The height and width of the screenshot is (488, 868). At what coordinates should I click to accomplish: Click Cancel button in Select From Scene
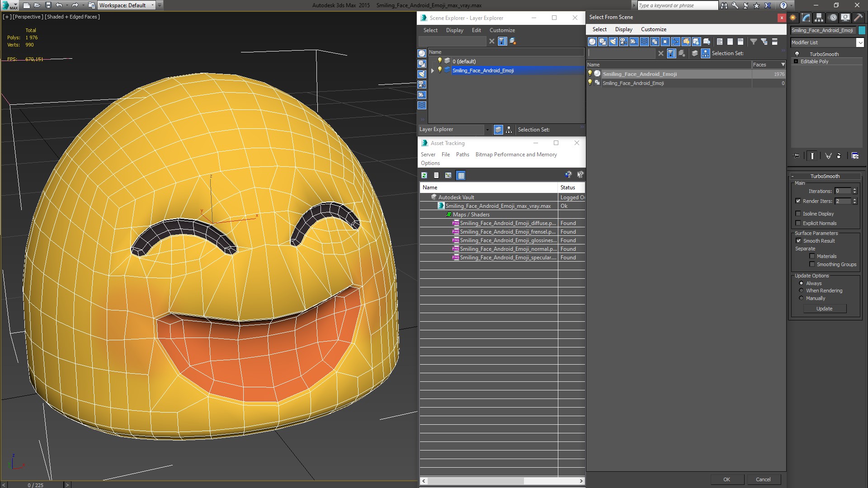pyautogui.click(x=763, y=479)
